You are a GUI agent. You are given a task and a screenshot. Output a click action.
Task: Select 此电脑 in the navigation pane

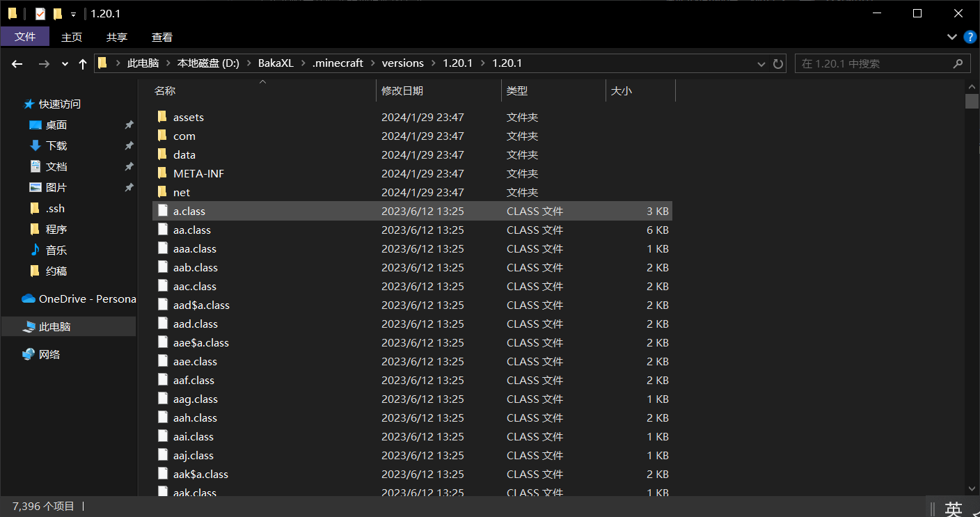pos(68,326)
